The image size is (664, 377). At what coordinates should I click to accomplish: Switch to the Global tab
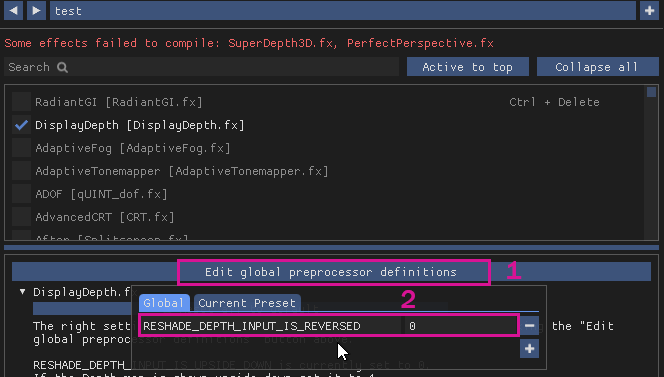tap(164, 303)
